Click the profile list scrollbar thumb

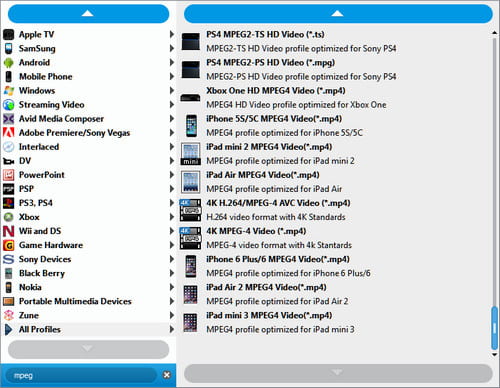(x=495, y=328)
